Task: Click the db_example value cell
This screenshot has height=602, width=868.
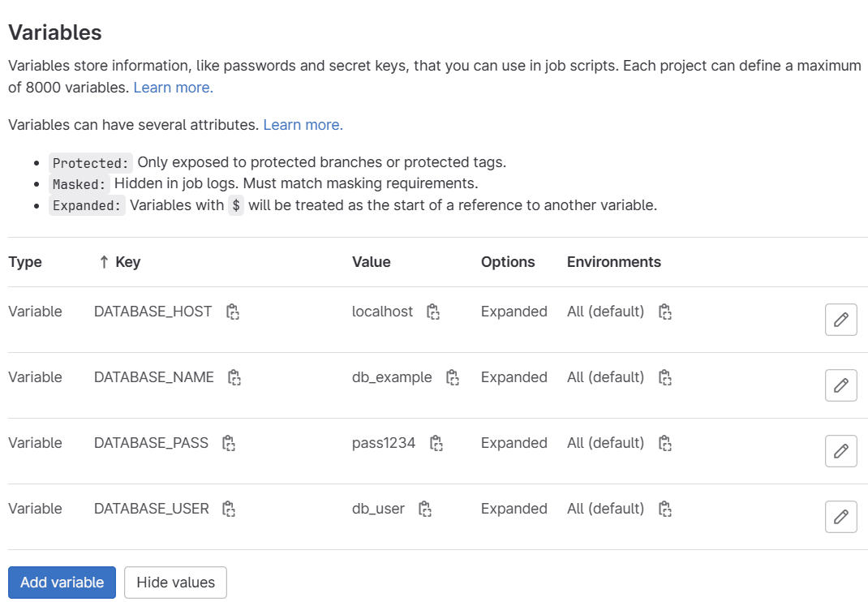Action: (x=392, y=377)
